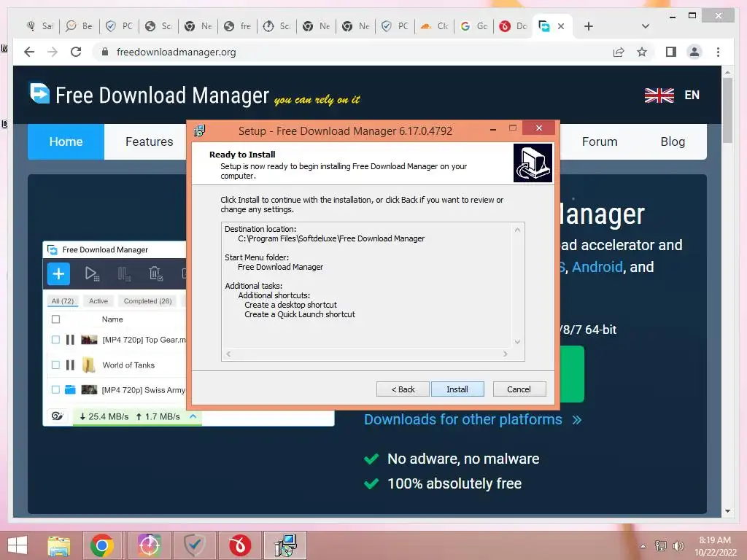Click the pause icon on World of Tanks row

70,365
